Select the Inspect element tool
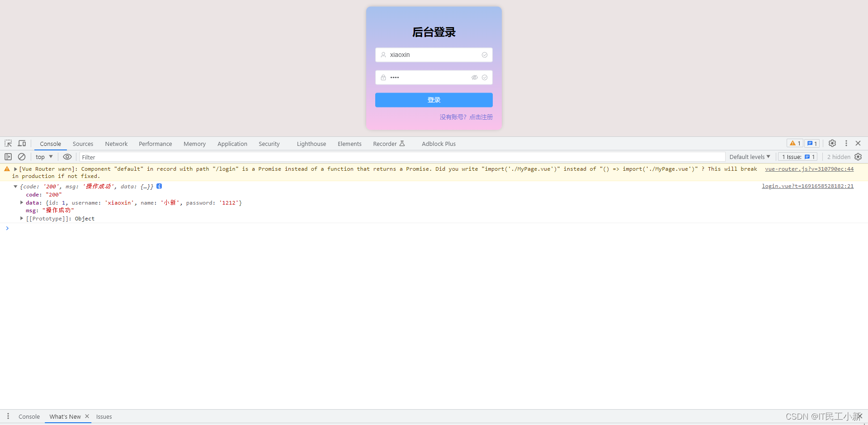The height and width of the screenshot is (425, 868). tap(8, 143)
